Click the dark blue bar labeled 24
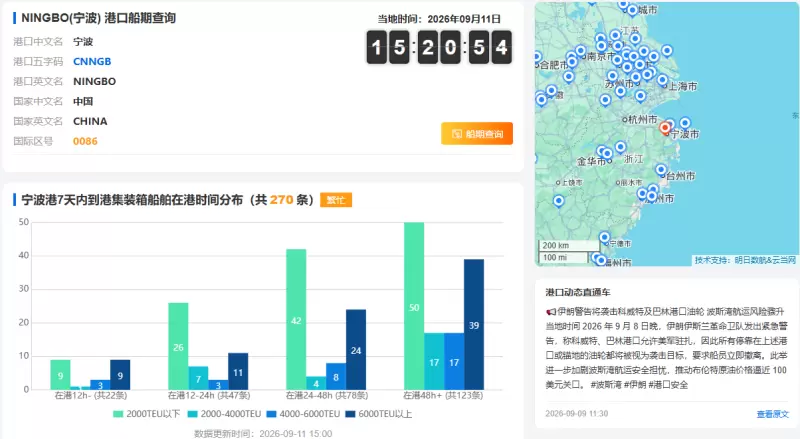 point(356,349)
